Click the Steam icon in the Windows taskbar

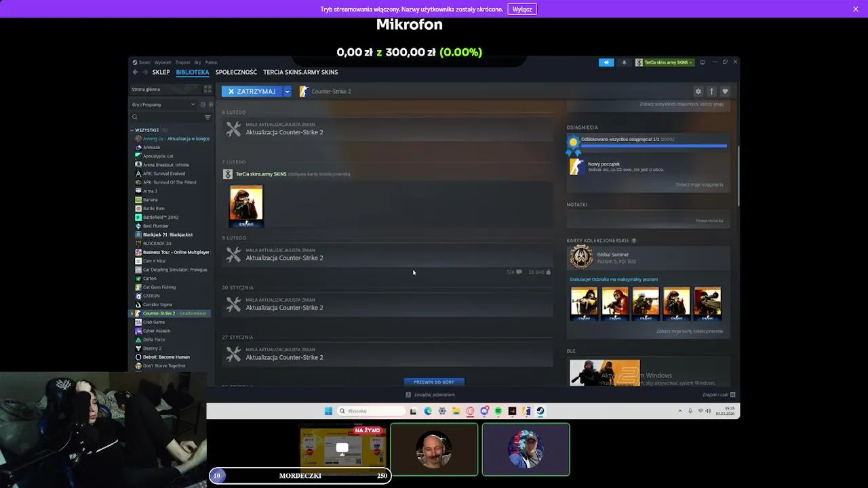point(540,411)
